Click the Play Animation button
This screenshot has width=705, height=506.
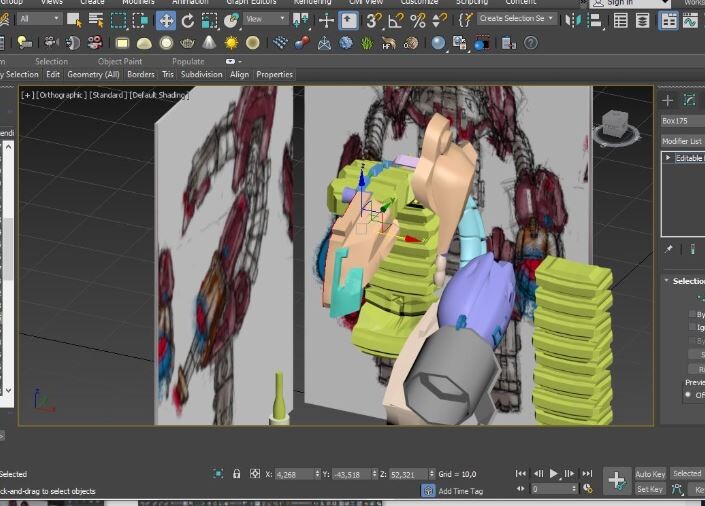point(553,474)
